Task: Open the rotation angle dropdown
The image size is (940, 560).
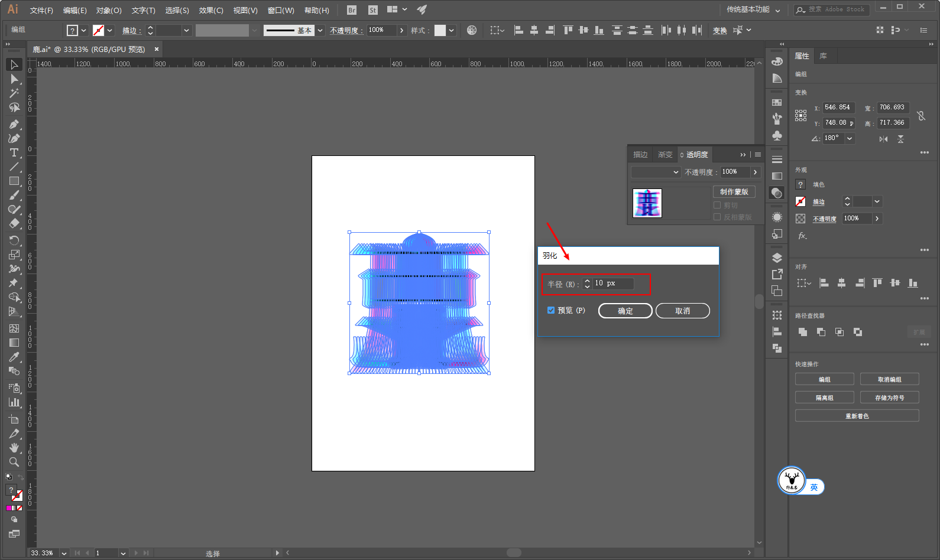Action: point(850,138)
